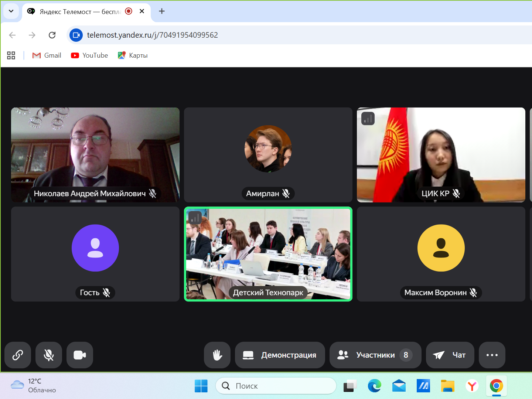Select the ЦИК КР participant video
Image resolution: width=532 pixels, height=399 pixels.
441,155
